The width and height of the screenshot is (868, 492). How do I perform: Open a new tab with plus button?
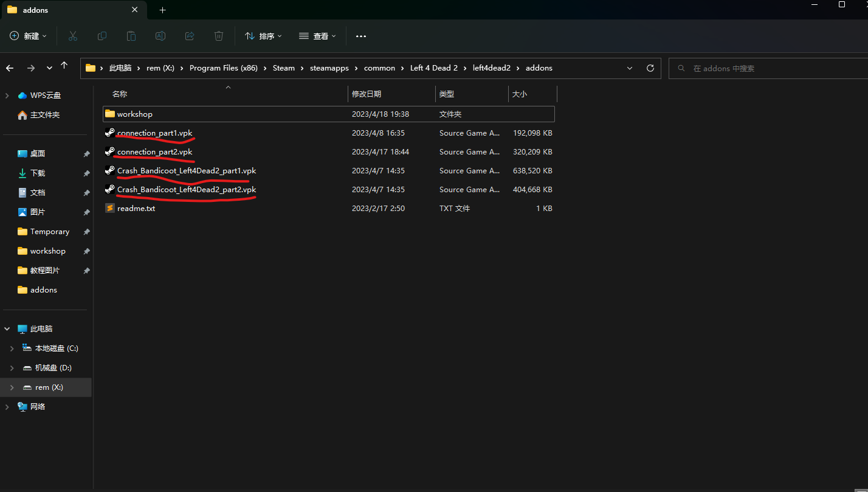[162, 10]
